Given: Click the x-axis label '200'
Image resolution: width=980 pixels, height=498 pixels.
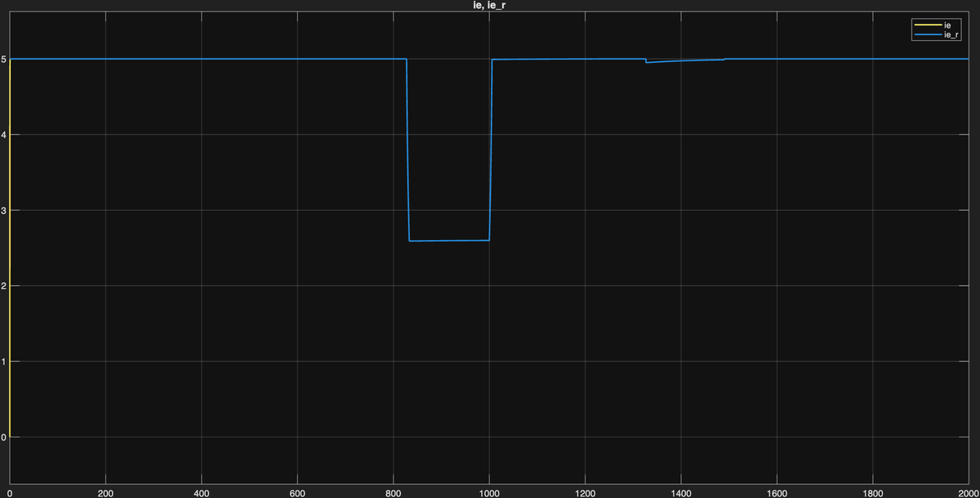Looking at the screenshot, I should coord(105,492).
